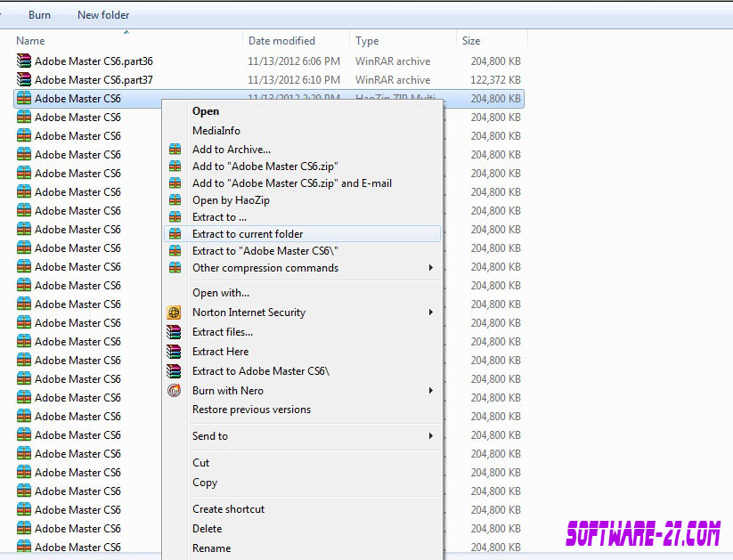Click the date 11/13/2012 6:10 PM
Viewport: 733px width, 560px height.
tap(294, 80)
